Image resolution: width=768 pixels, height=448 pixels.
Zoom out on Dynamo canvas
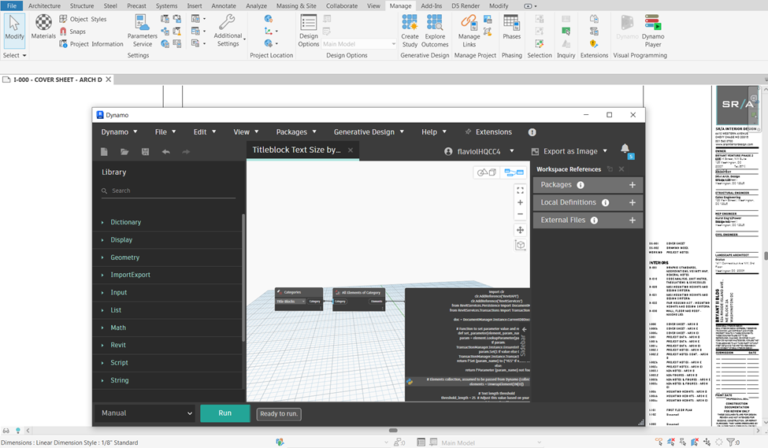(x=520, y=214)
